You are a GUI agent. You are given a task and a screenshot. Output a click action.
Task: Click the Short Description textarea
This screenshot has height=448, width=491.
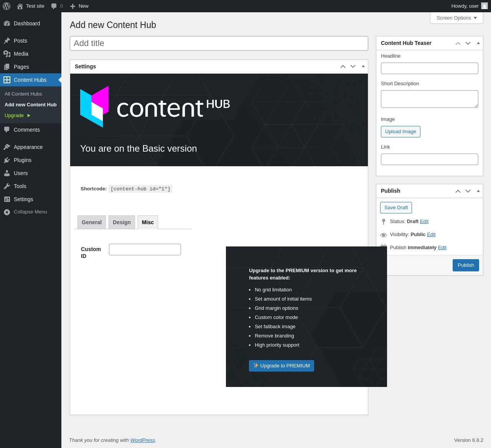click(430, 99)
